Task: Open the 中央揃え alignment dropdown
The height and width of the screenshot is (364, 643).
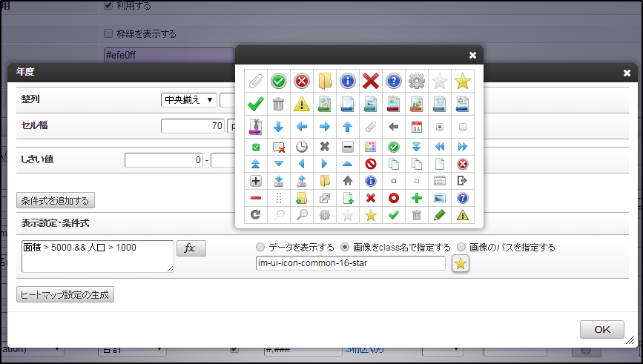Action: (188, 100)
